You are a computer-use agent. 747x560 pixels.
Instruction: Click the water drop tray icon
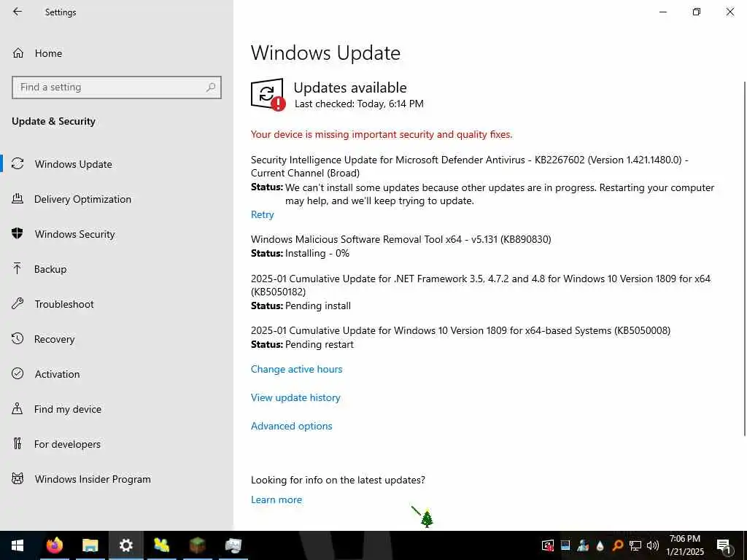pos(600,545)
